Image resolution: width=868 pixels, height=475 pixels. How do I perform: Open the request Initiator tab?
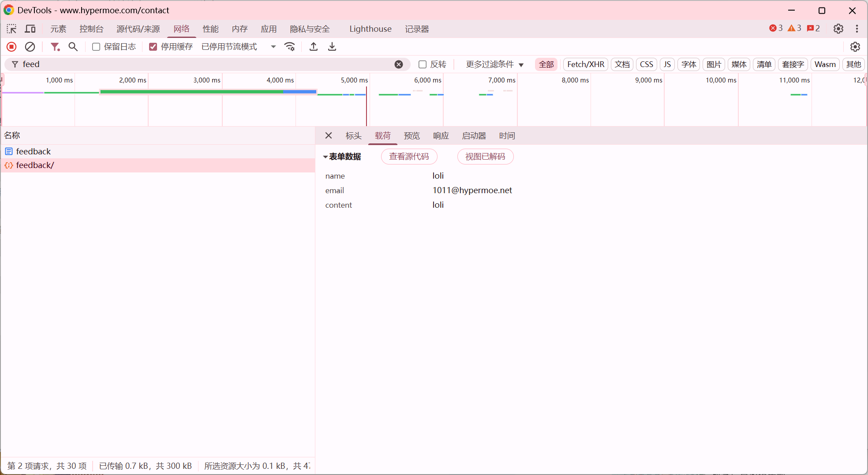coord(474,136)
